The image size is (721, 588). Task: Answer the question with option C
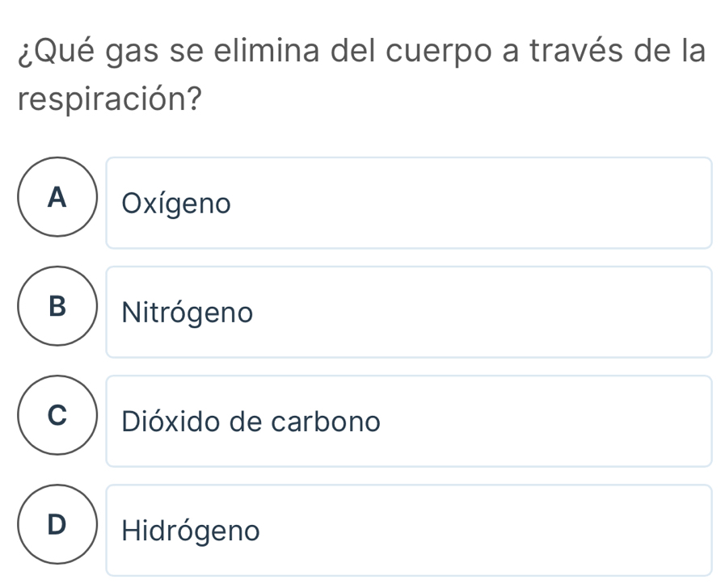tap(55, 415)
